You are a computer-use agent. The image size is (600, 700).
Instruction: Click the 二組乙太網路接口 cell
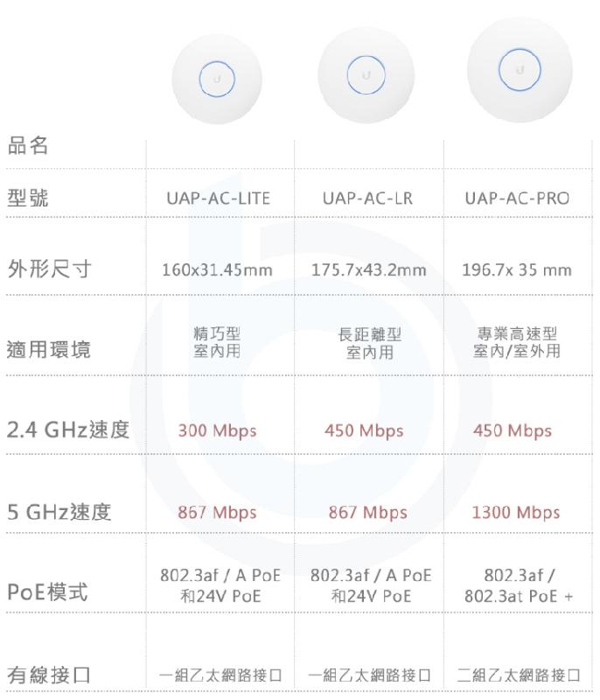point(519,675)
